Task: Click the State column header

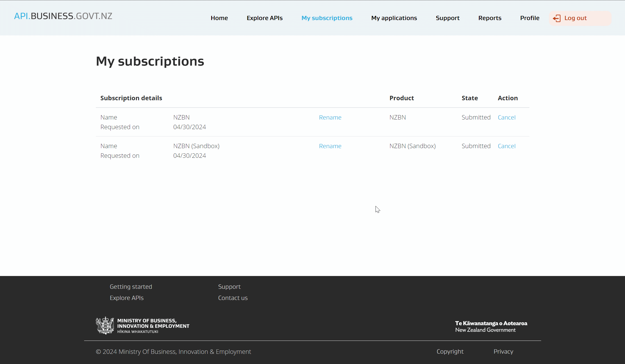Action: click(470, 98)
